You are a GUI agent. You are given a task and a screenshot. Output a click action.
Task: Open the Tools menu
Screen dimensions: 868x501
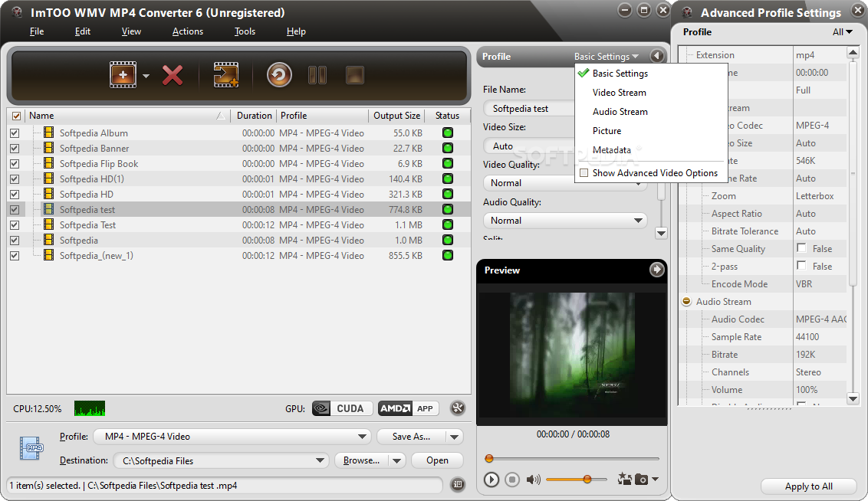click(x=245, y=31)
